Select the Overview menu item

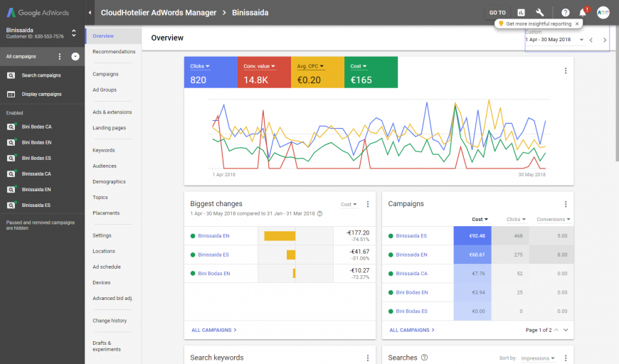[x=114, y=36]
